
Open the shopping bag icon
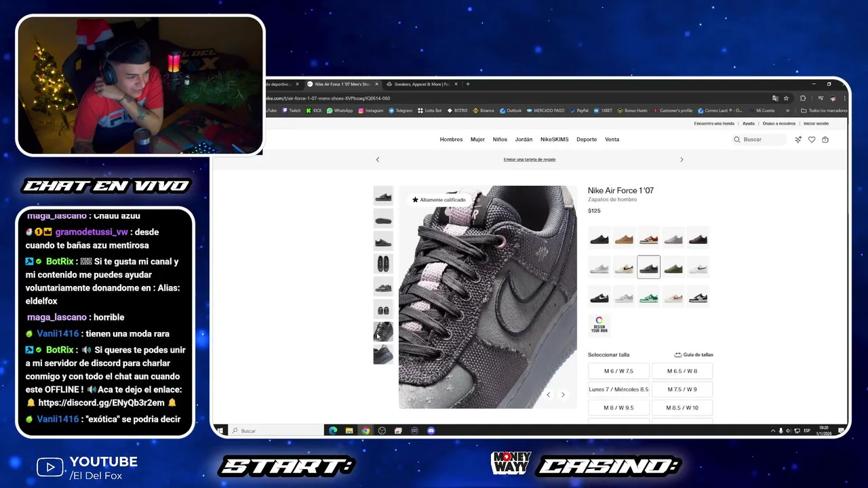[x=825, y=140]
